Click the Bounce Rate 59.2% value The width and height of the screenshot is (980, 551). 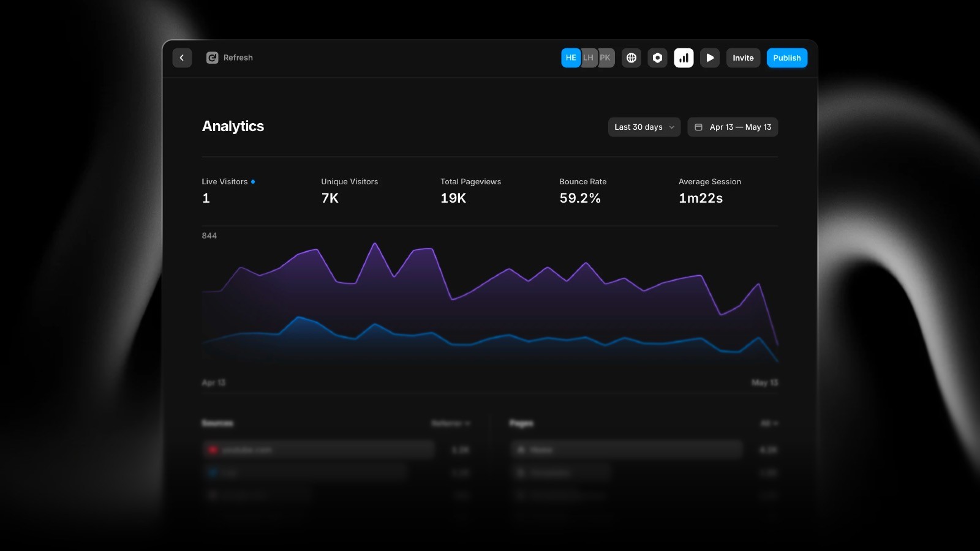pyautogui.click(x=580, y=198)
